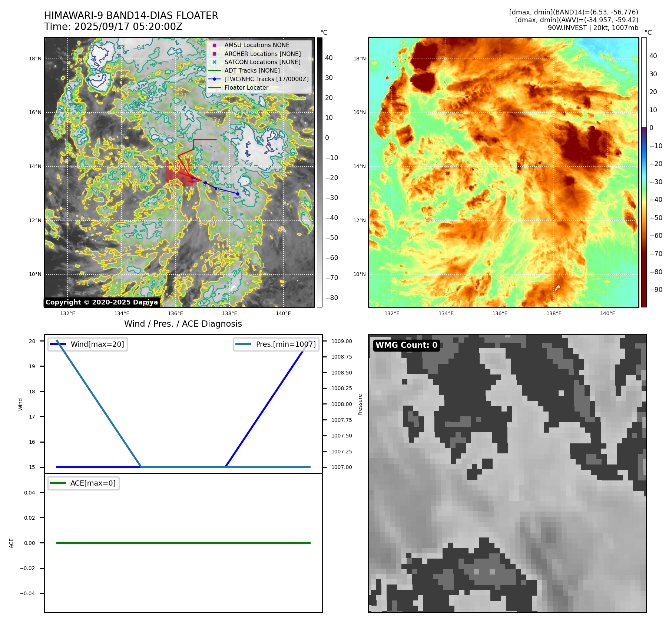Click the 0.04 ACE axis tick
Viewport: 672px width, 626px height.
tap(30, 493)
